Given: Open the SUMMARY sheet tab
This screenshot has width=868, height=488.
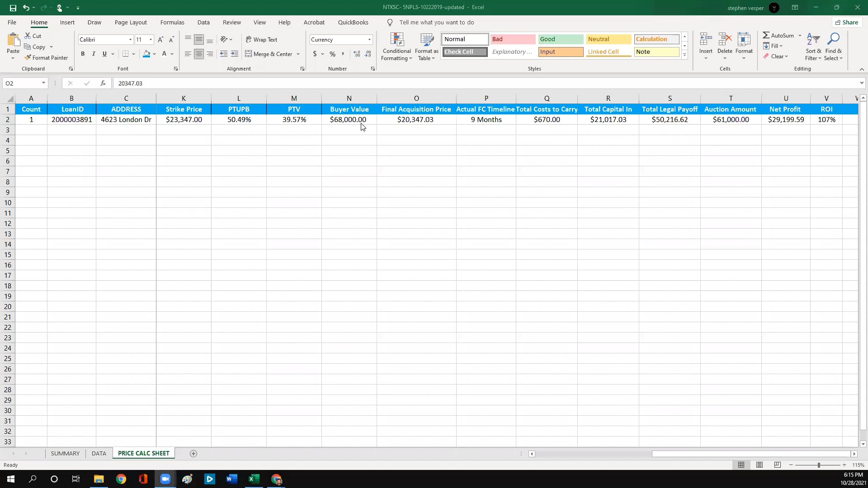Looking at the screenshot, I should [x=65, y=453].
